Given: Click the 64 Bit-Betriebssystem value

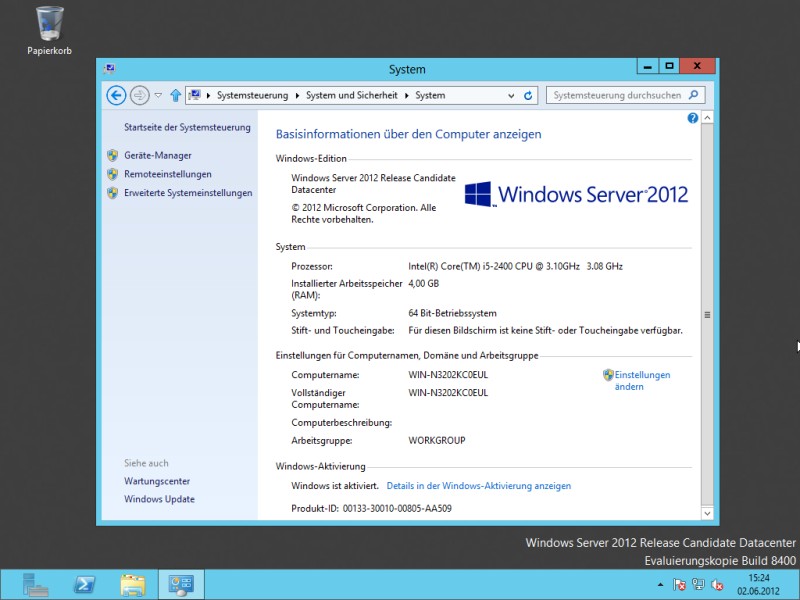Looking at the screenshot, I should pos(452,313).
